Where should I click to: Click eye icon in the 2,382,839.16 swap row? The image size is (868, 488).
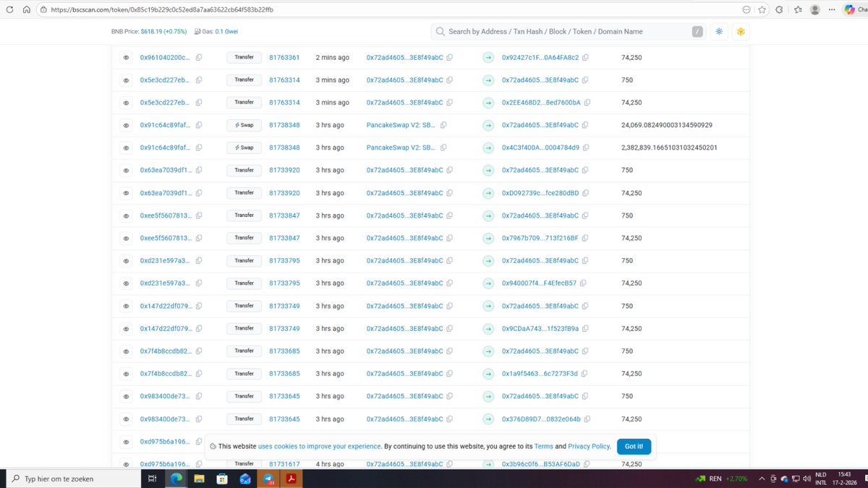pyautogui.click(x=125, y=147)
